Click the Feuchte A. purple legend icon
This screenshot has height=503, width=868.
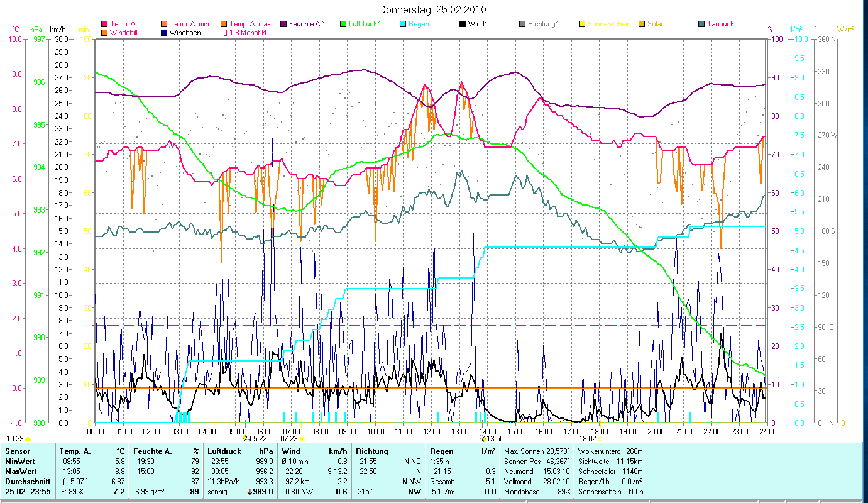tap(283, 25)
